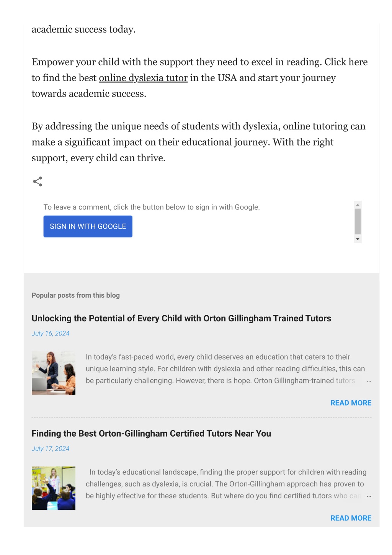Viewport: 392px width, 555px height.
Task: Expand the second post snippet via ellipsis
Action: click(369, 496)
